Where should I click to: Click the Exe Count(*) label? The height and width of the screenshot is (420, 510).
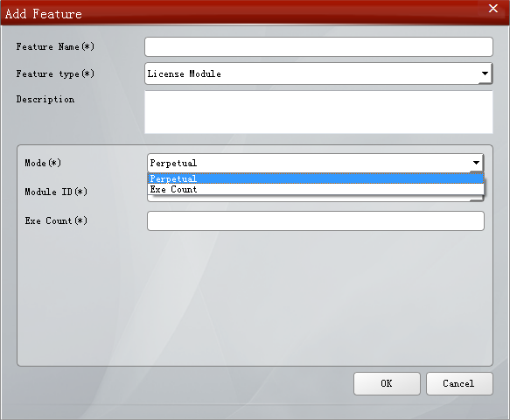click(56, 220)
